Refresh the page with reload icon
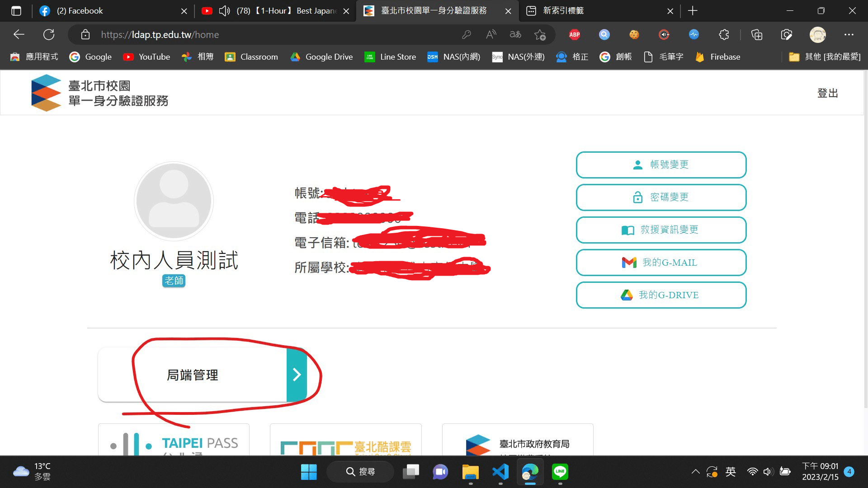 pos(49,35)
